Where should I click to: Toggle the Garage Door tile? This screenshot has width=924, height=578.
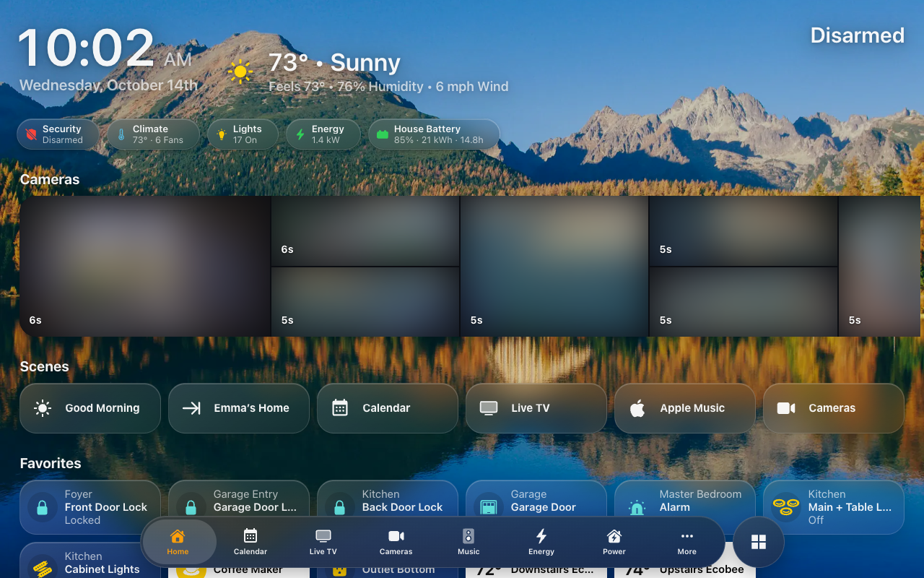[536, 500]
